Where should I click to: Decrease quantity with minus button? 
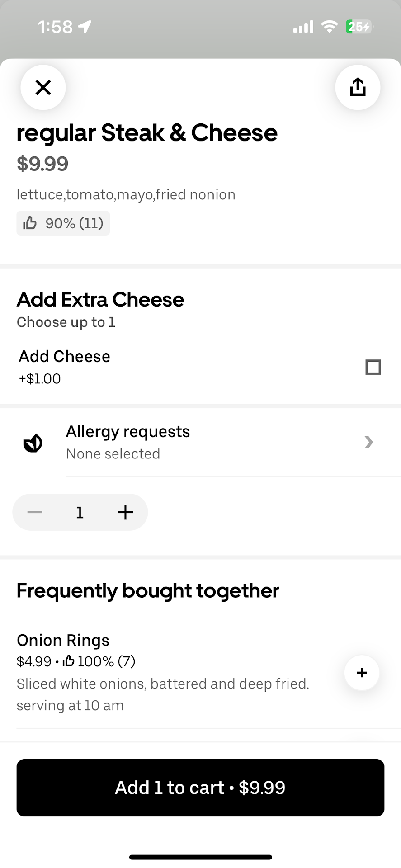35,512
